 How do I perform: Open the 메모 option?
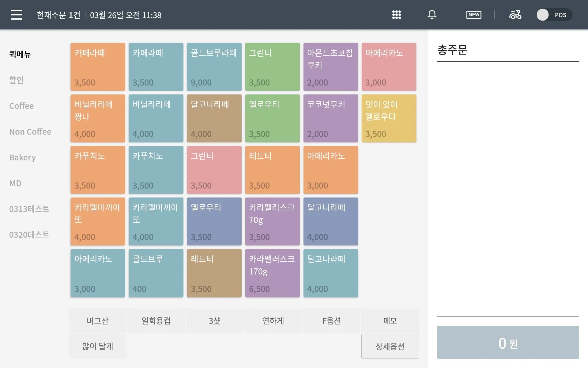coord(390,321)
